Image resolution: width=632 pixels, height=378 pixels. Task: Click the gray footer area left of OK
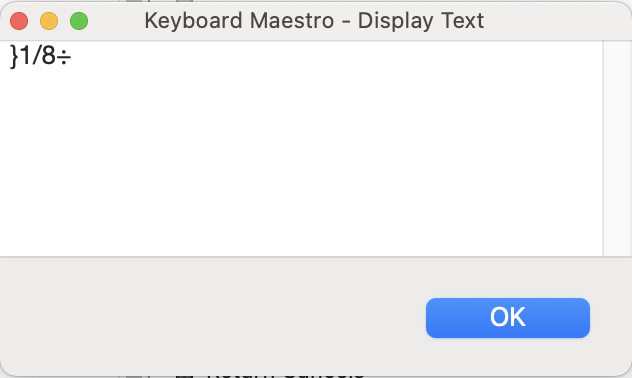pos(210,318)
